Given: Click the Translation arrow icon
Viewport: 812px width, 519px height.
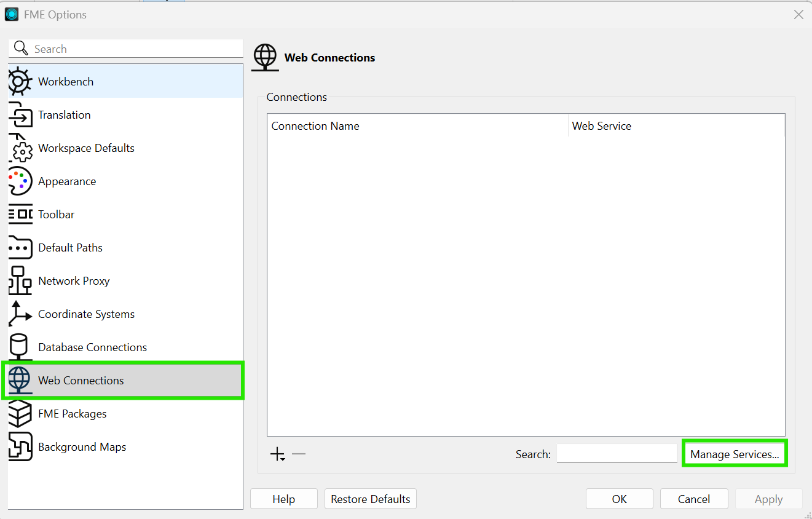Looking at the screenshot, I should [x=20, y=114].
